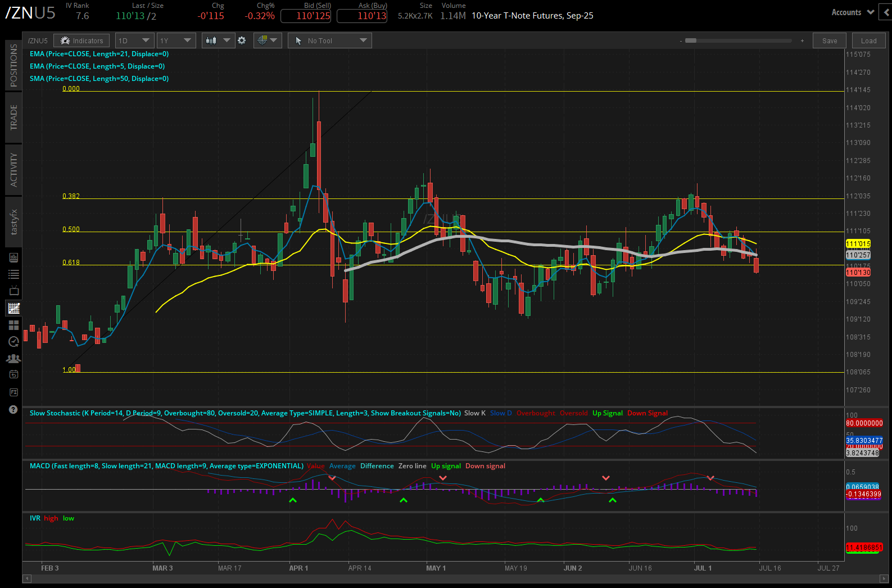The width and height of the screenshot is (892, 588).
Task: Open the help question mark icon
Action: click(x=13, y=410)
